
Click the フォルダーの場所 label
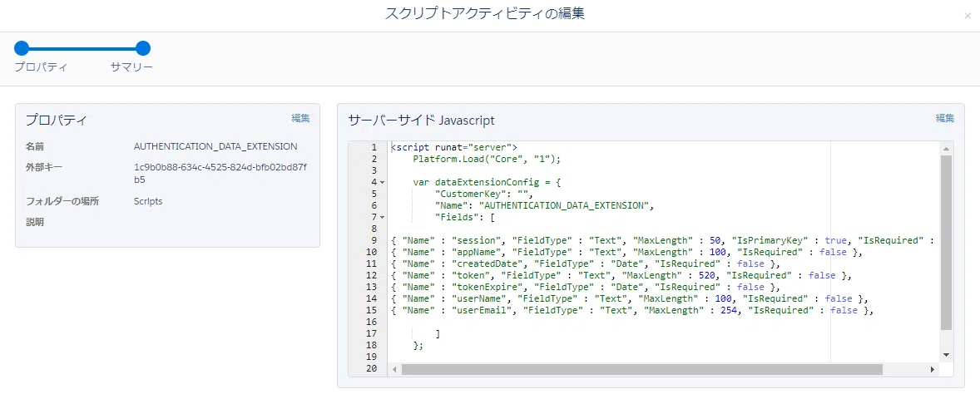[62, 202]
